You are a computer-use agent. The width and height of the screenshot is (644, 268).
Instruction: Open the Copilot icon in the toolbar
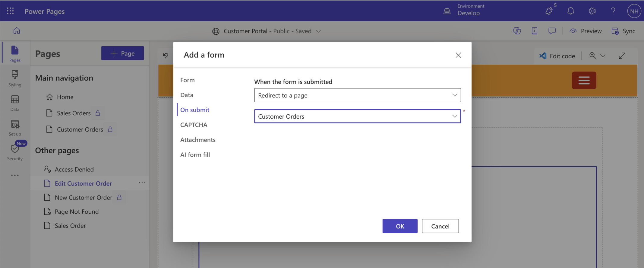tap(517, 31)
